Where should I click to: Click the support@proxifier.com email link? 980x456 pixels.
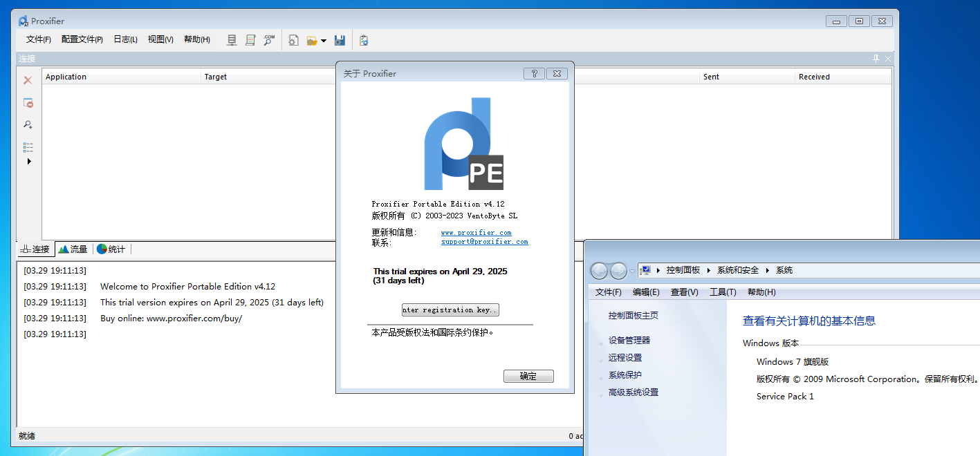point(484,242)
